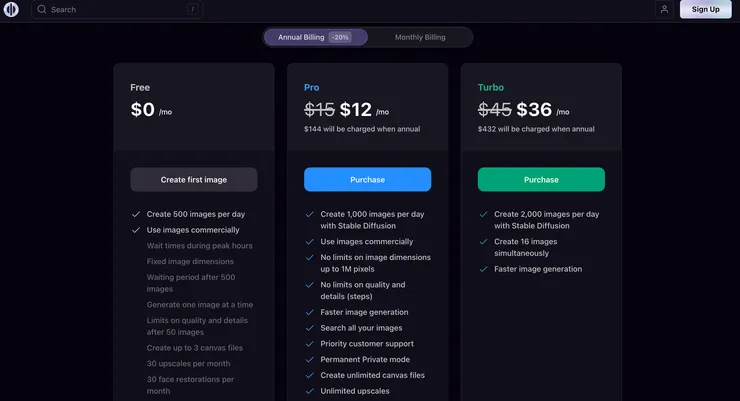Click the -20% discount badge
The image size is (740, 401).
[340, 37]
